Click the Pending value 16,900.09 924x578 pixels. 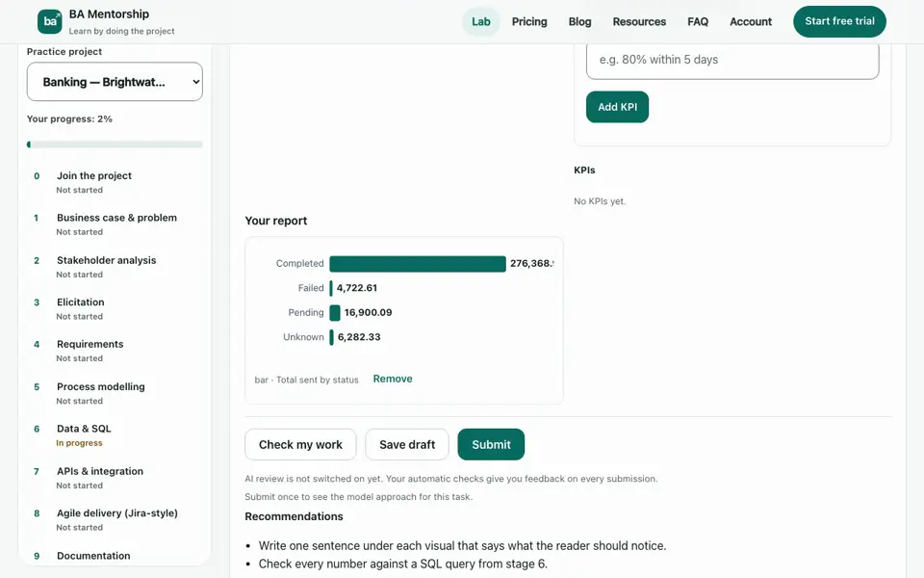click(x=369, y=312)
